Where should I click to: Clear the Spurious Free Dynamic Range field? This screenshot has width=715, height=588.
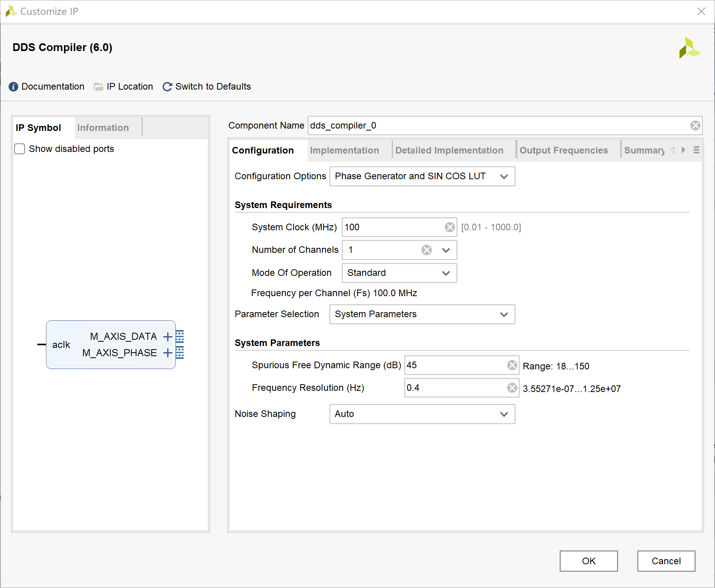point(511,365)
